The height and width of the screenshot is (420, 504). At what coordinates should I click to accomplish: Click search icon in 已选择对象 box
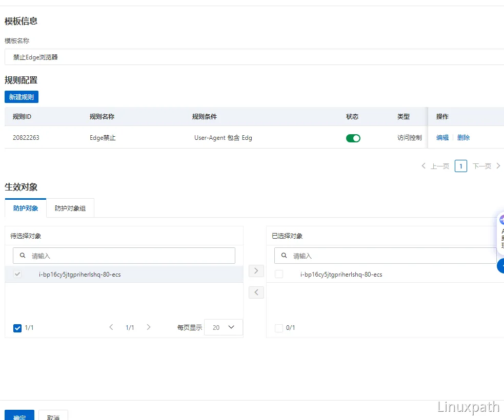pyautogui.click(x=284, y=256)
